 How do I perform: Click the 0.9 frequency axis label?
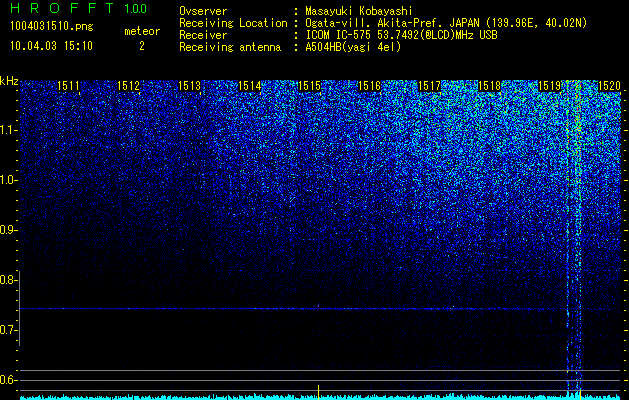8,230
